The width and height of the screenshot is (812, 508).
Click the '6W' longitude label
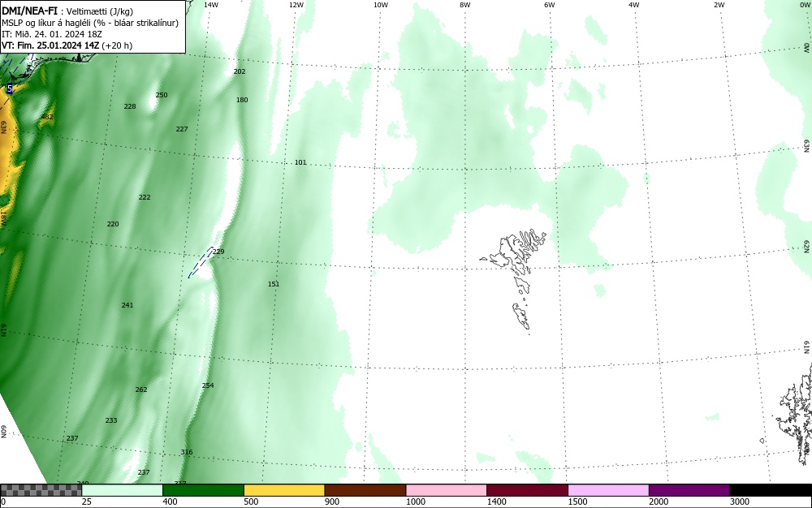click(x=550, y=5)
